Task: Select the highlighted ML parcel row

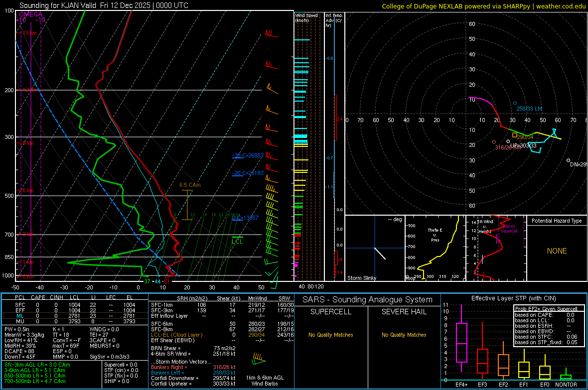Action: pos(75,316)
